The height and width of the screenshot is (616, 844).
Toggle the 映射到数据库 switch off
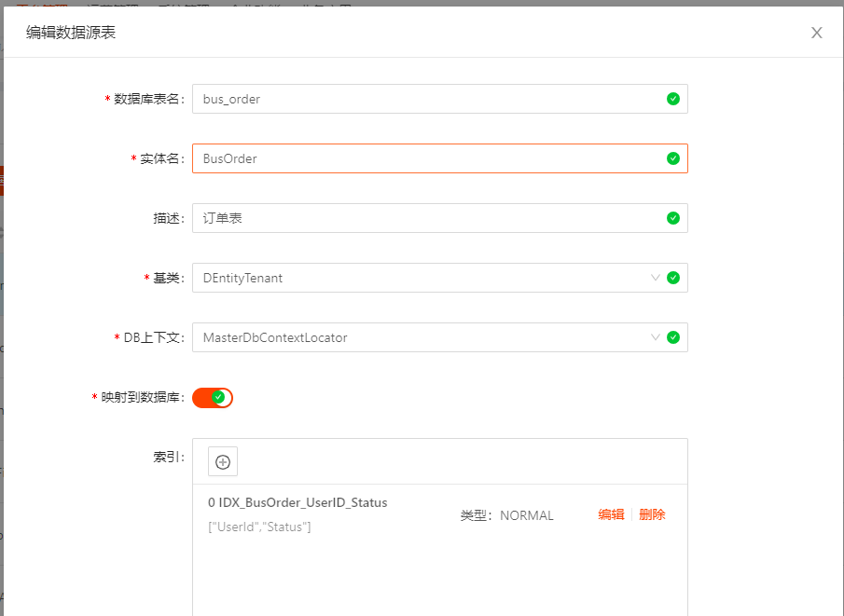(x=213, y=398)
